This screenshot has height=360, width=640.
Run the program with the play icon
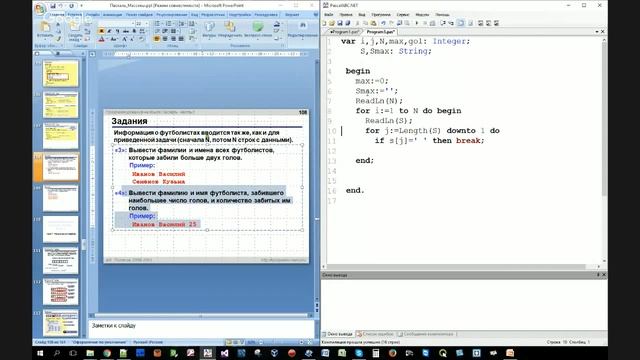(x=417, y=23)
